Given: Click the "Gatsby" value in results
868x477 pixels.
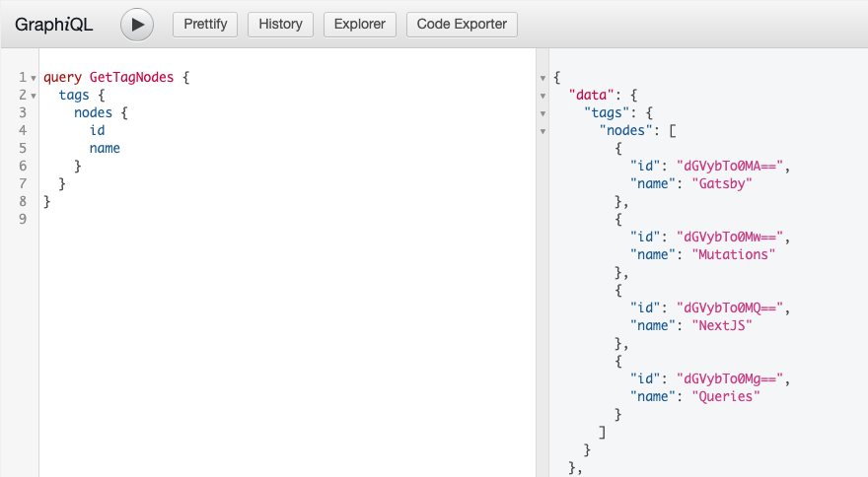Looking at the screenshot, I should pos(722,184).
